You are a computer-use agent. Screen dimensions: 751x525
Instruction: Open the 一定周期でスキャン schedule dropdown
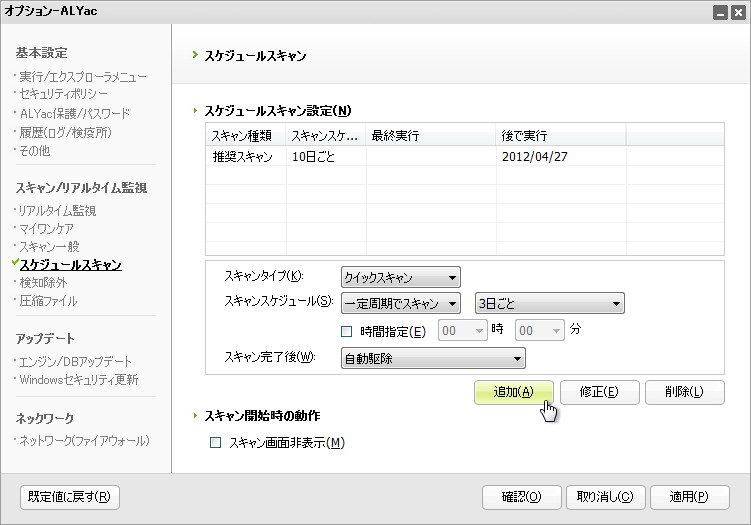pyautogui.click(x=400, y=303)
